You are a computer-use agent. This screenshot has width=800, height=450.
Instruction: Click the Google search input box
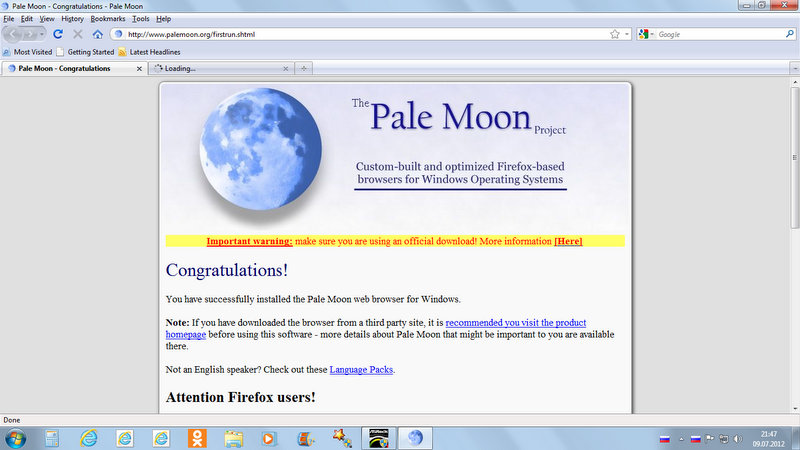point(720,34)
